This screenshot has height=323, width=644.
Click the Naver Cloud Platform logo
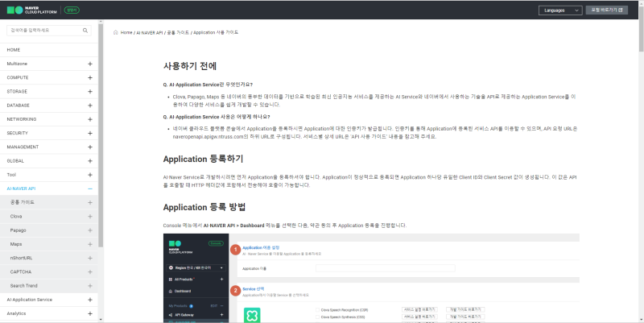(31, 10)
